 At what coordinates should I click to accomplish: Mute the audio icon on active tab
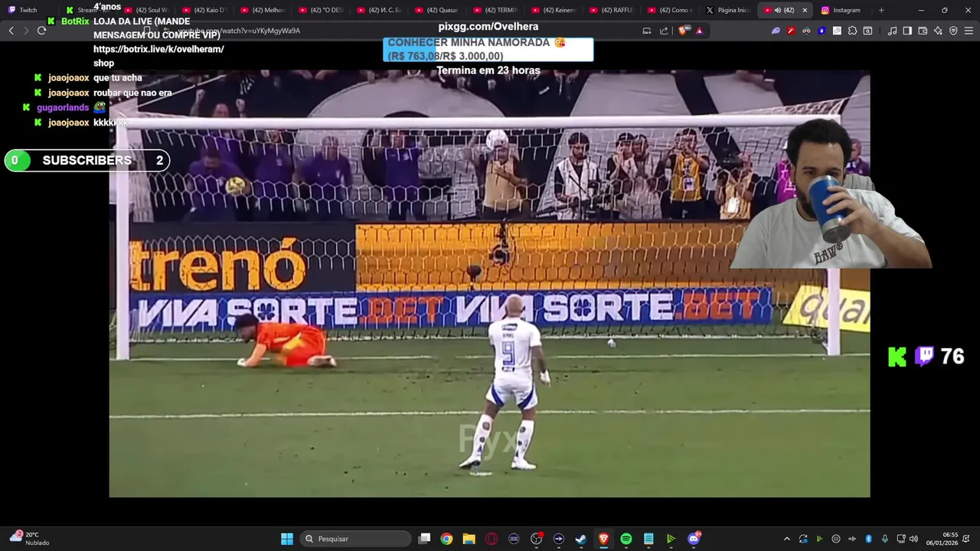pyautogui.click(x=778, y=10)
